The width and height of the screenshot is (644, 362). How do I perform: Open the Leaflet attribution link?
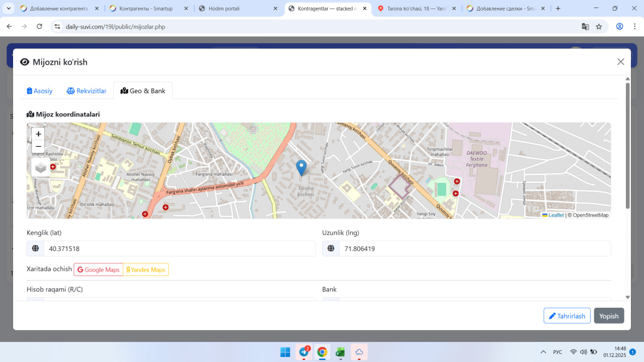555,215
